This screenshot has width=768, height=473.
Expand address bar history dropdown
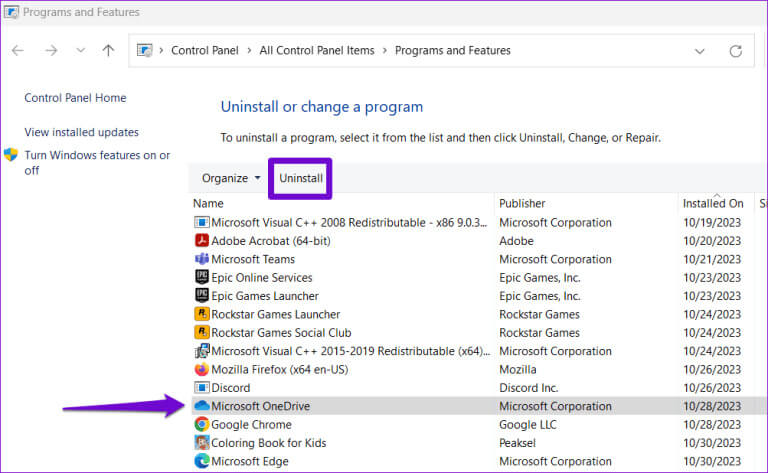tap(699, 51)
